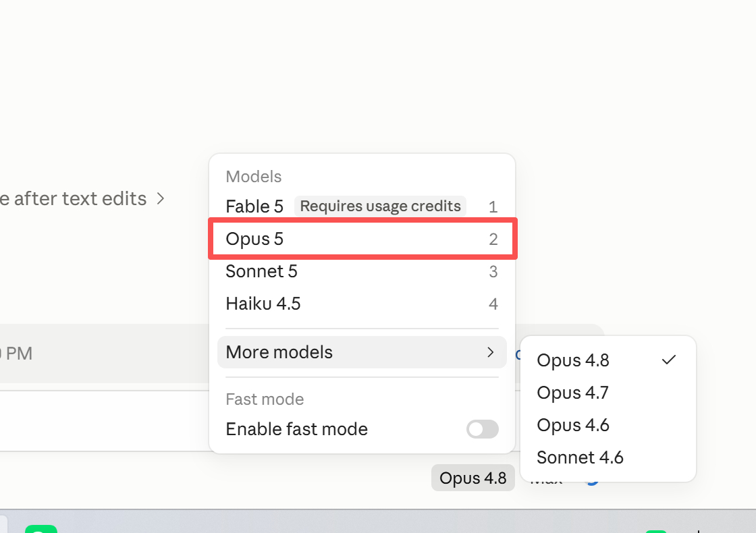
Task: Expand the More models submenu
Action: pos(362,352)
